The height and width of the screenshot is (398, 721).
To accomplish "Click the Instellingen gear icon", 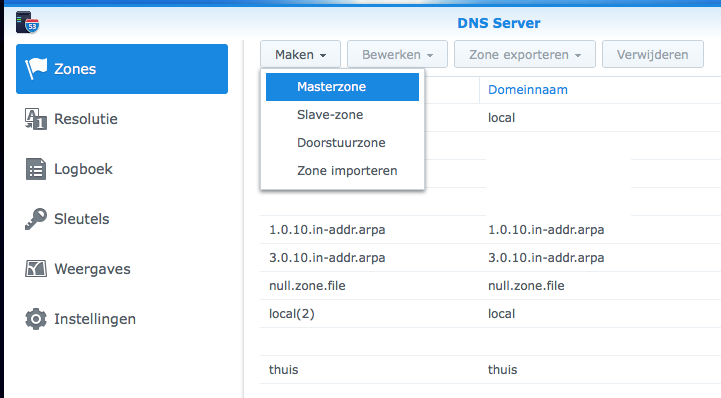I will coord(36,319).
